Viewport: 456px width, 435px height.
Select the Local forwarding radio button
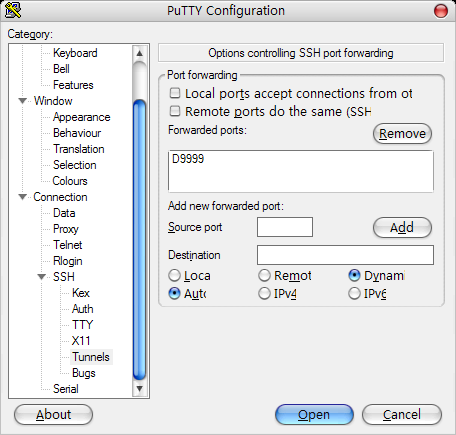(174, 276)
